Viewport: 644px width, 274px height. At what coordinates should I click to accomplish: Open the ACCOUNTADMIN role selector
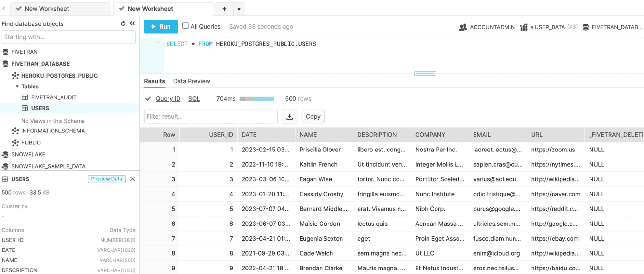tap(487, 27)
